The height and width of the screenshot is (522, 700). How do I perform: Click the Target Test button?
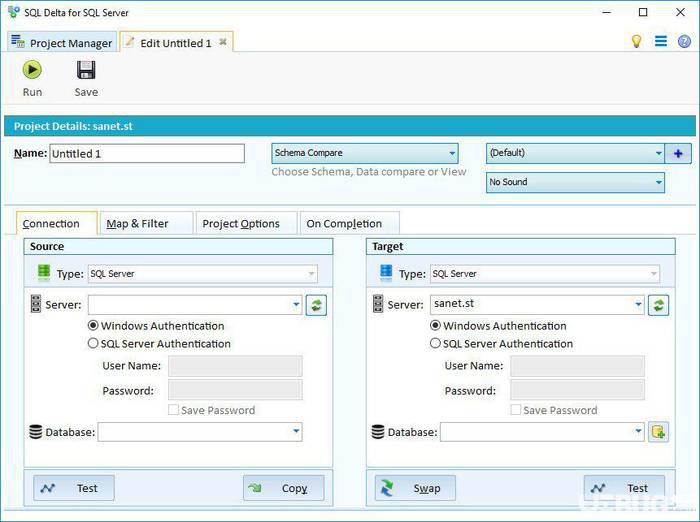pos(624,488)
